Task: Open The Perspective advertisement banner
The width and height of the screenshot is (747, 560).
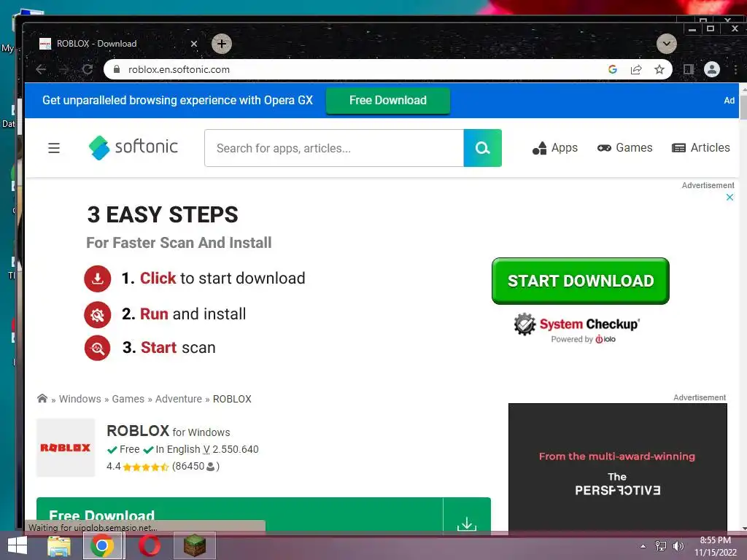Action: click(617, 467)
